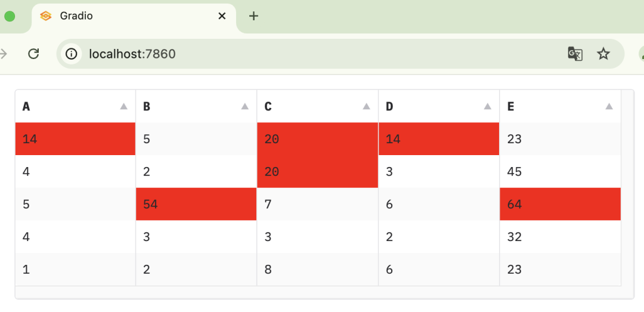Select the cell with value 32
The image size is (644, 312).
click(560, 237)
